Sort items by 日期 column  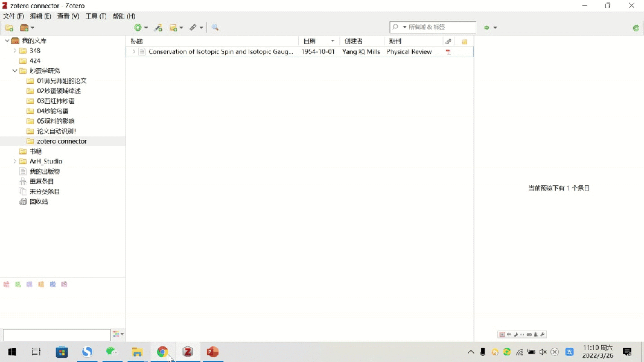tap(319, 41)
